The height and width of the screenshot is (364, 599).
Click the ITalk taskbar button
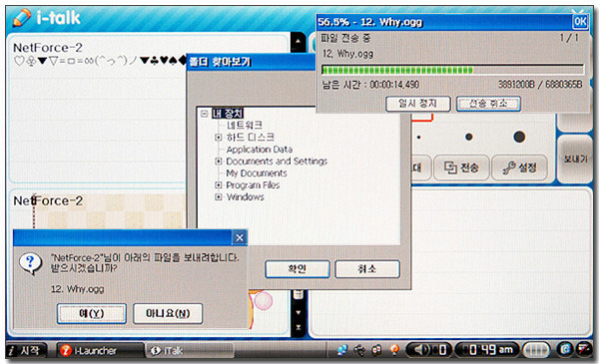tap(189, 350)
